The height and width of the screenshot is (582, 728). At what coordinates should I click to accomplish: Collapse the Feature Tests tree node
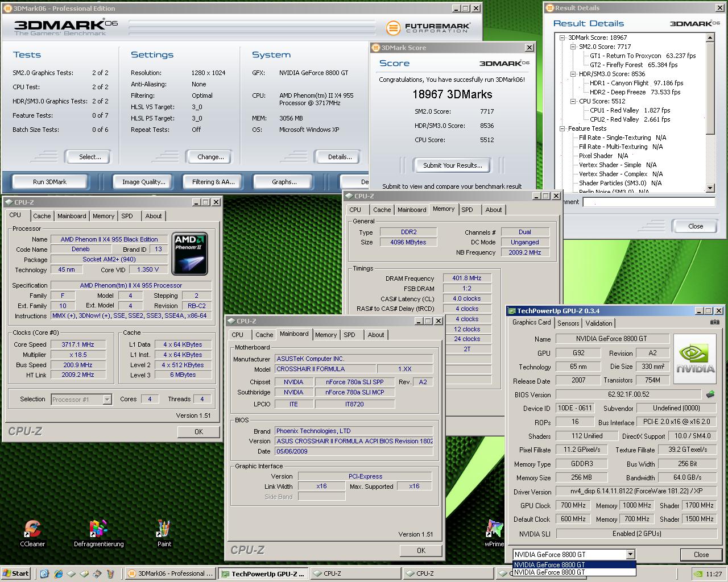click(562, 128)
